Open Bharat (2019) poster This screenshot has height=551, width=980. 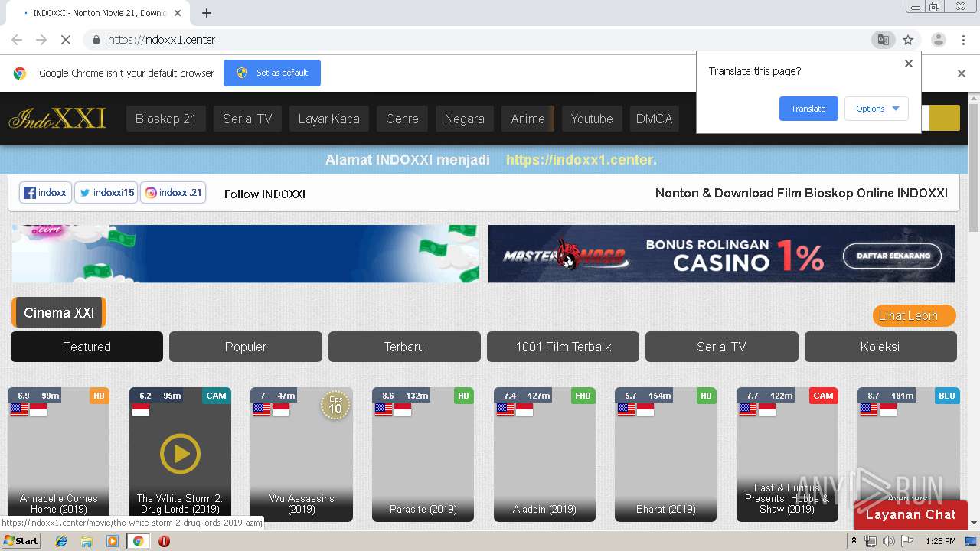coord(665,454)
